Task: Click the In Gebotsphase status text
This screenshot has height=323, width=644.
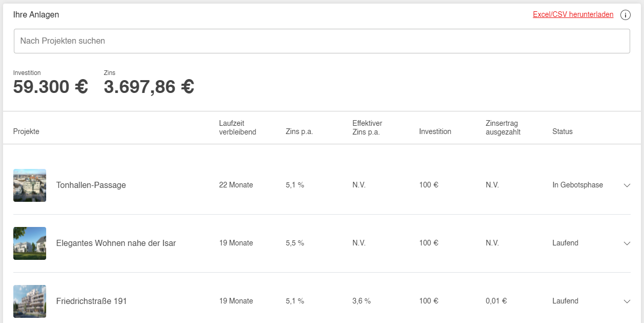Action: (x=577, y=185)
